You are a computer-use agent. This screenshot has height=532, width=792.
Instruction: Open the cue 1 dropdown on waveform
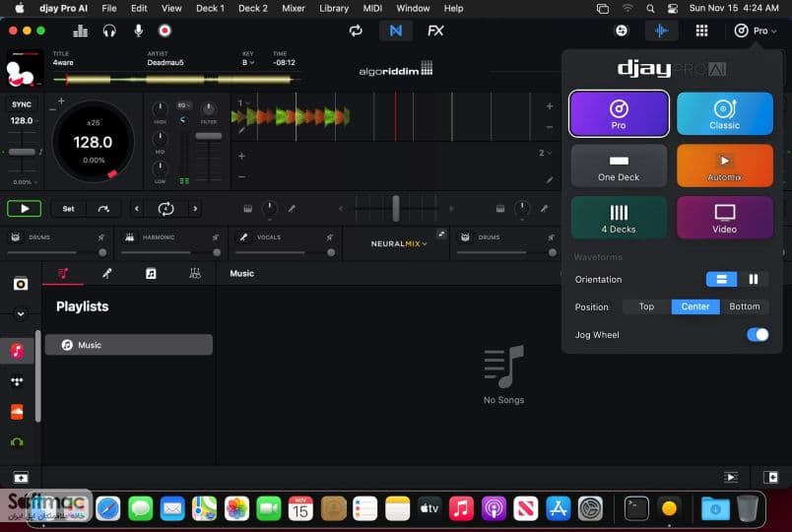[x=243, y=103]
